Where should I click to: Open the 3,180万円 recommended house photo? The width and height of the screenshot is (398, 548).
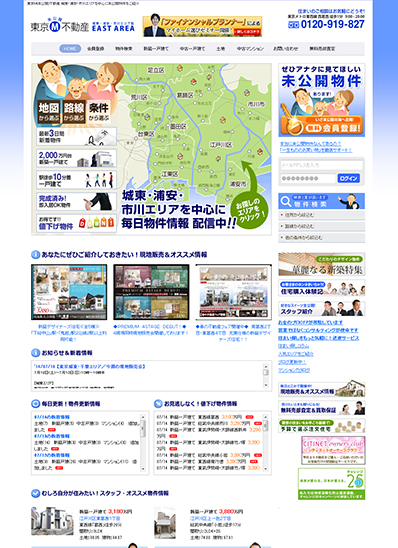[52, 521]
